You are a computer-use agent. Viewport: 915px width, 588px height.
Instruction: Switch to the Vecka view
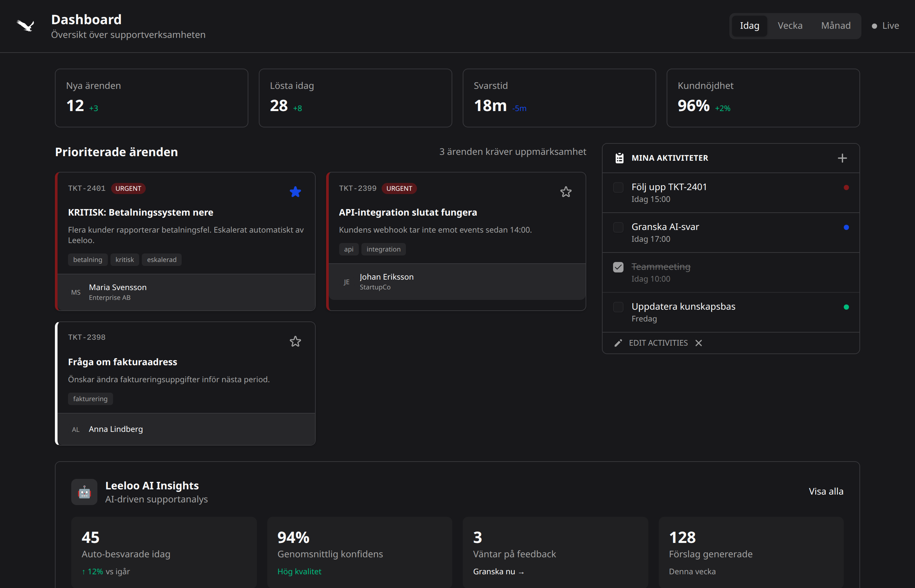tap(790, 25)
